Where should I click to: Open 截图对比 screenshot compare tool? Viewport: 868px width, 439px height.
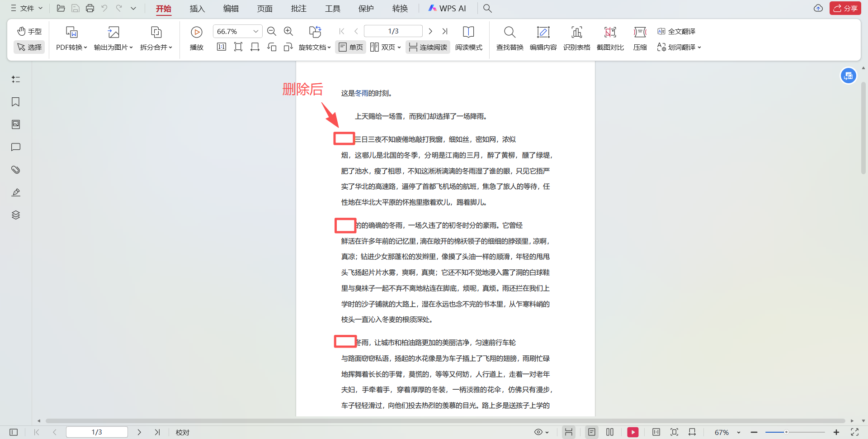point(610,38)
